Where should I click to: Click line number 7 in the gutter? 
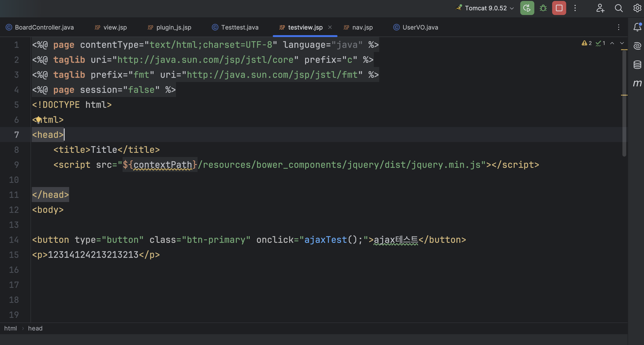[16, 135]
